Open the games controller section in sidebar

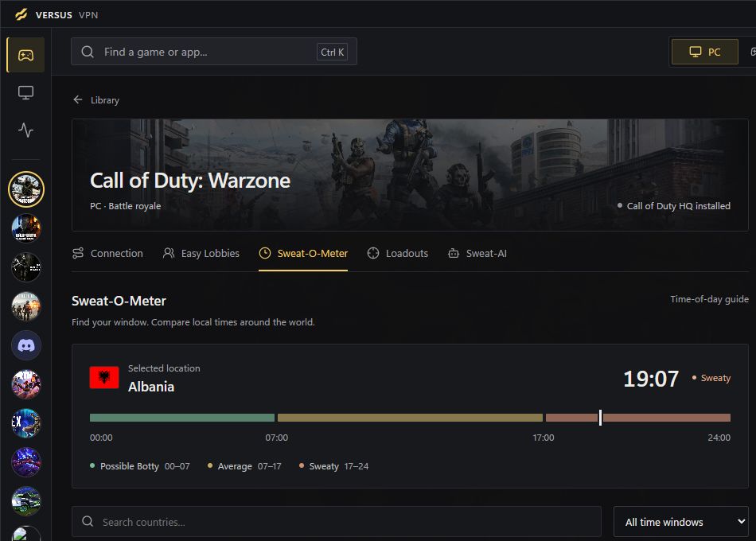click(x=26, y=55)
